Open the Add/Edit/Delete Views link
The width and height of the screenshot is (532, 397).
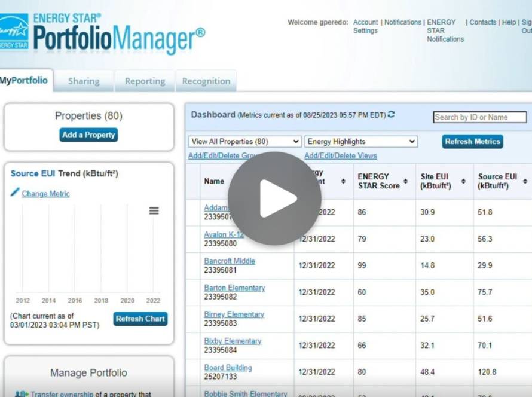[340, 155]
